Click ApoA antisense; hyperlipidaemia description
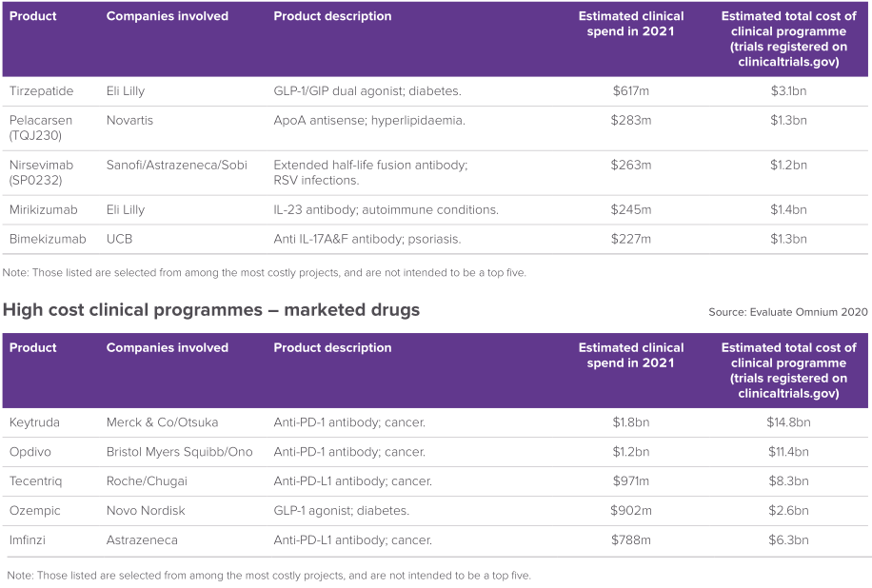 coord(369,120)
